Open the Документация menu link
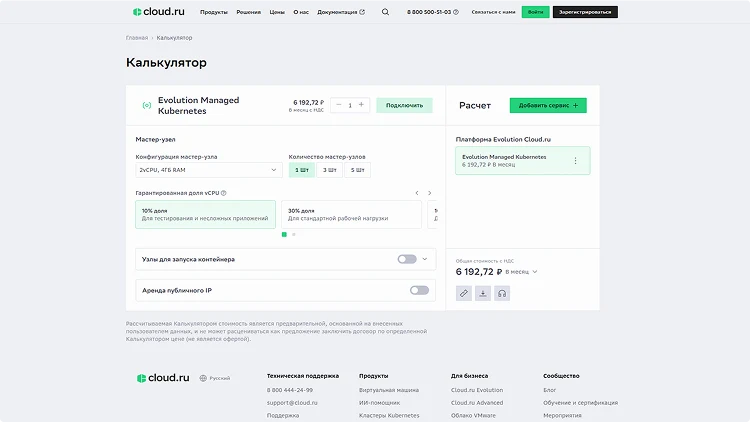Image resolution: width=750 pixels, height=422 pixels. click(x=337, y=12)
